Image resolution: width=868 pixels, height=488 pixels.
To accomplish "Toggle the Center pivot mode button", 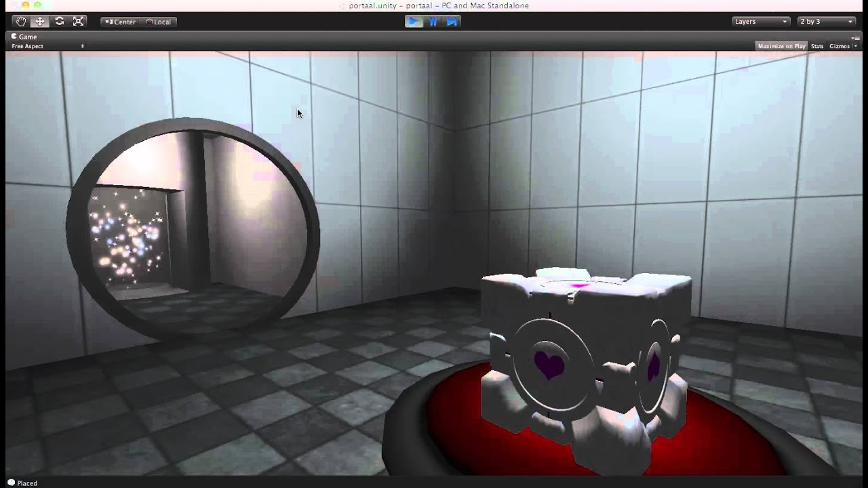I will (x=120, y=22).
